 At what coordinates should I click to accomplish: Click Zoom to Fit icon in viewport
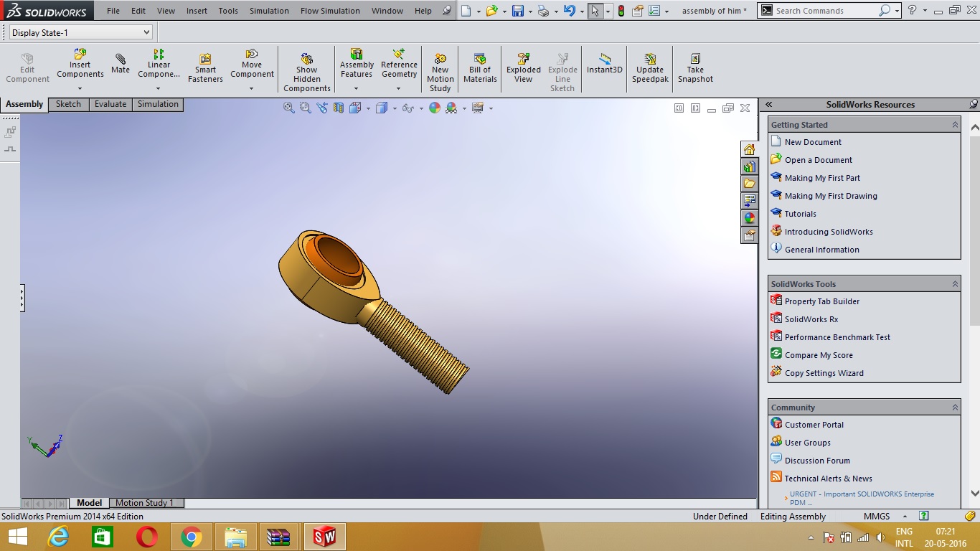[x=288, y=108]
